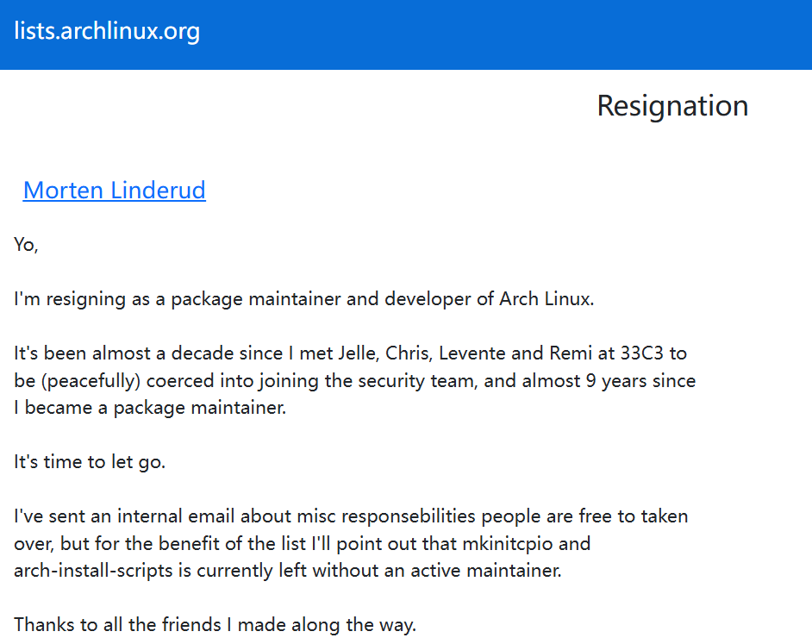Click the line mentioning Jelle, Chris, Levente and Remi

click(351, 353)
